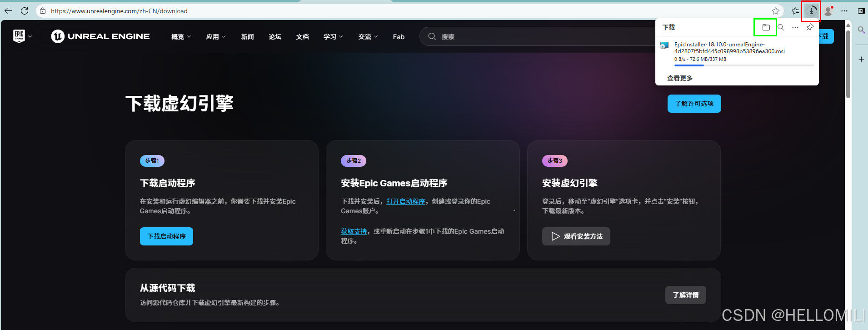The image size is (868, 330).
Task: Expand the 交流 menu
Action: click(368, 37)
